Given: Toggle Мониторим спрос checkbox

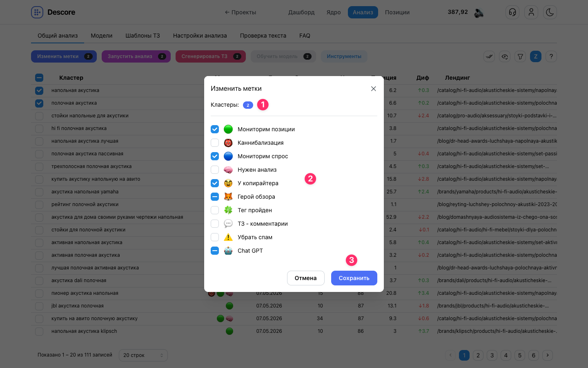Looking at the screenshot, I should point(215,156).
